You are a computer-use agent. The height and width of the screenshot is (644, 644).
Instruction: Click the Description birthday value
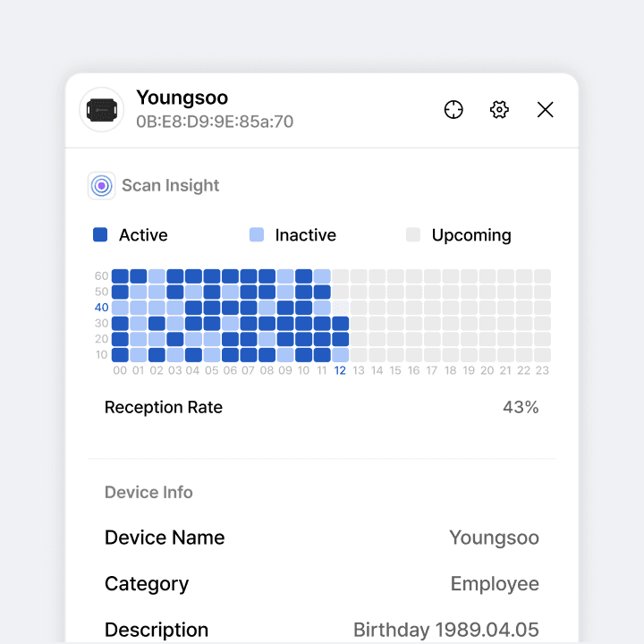446,630
